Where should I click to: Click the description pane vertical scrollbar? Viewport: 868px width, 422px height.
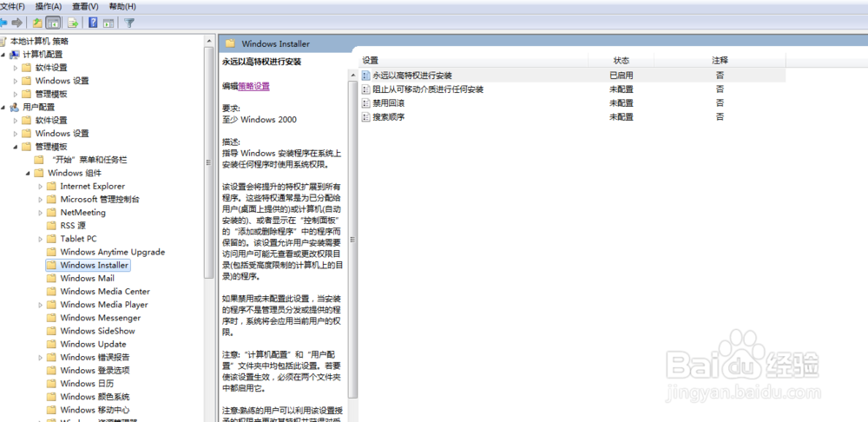(x=353, y=238)
